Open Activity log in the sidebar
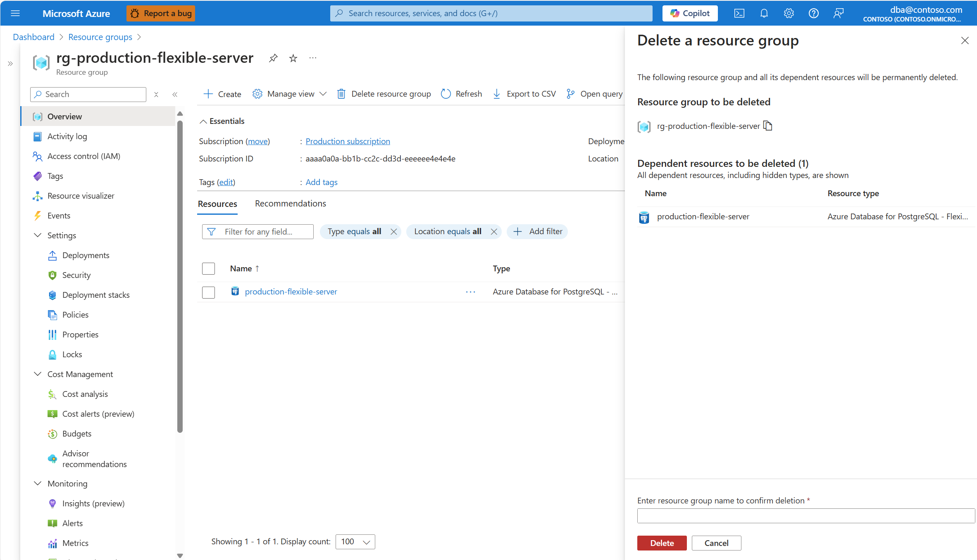The image size is (977, 560). [x=67, y=136]
